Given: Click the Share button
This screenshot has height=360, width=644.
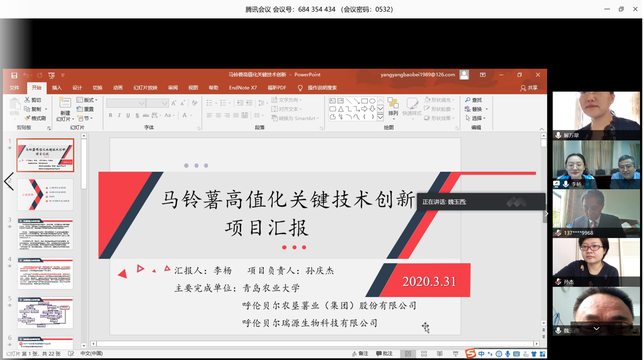Looking at the screenshot, I should 529,88.
